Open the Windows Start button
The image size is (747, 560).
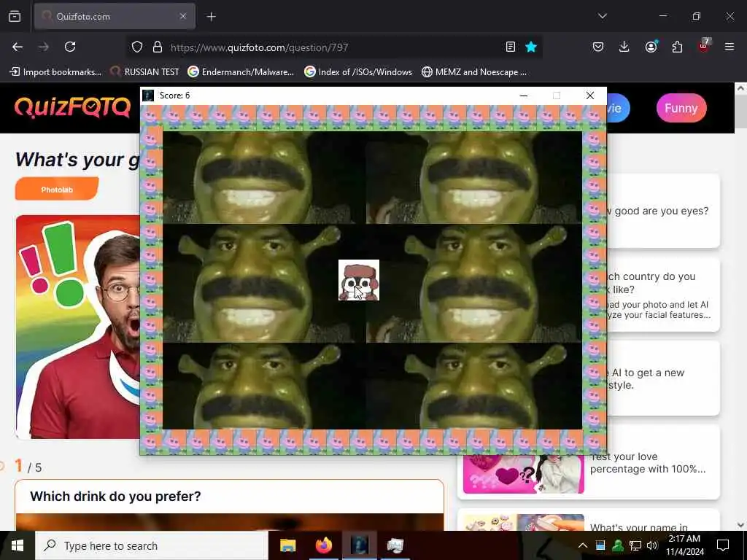coord(18,545)
